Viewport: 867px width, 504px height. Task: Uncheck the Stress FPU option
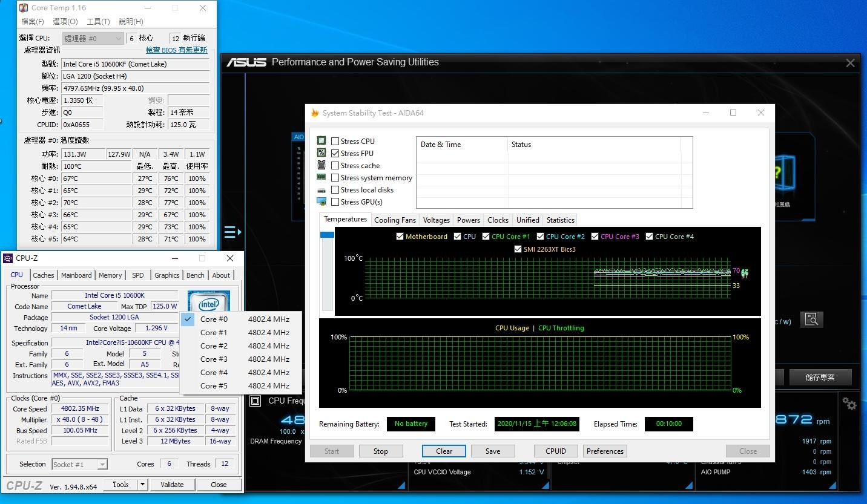335,154
